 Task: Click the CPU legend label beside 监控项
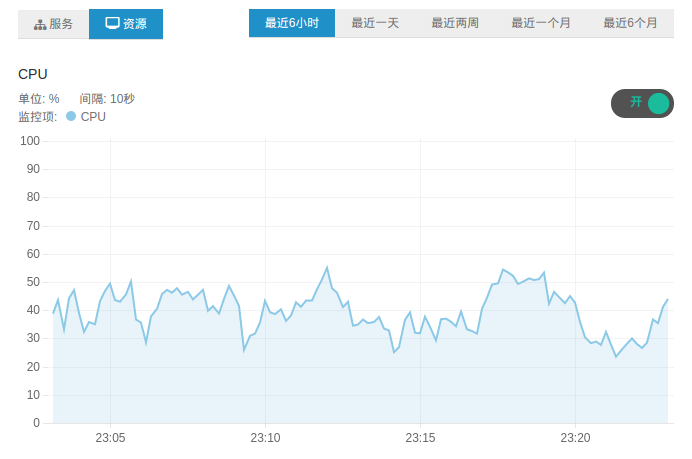[93, 117]
